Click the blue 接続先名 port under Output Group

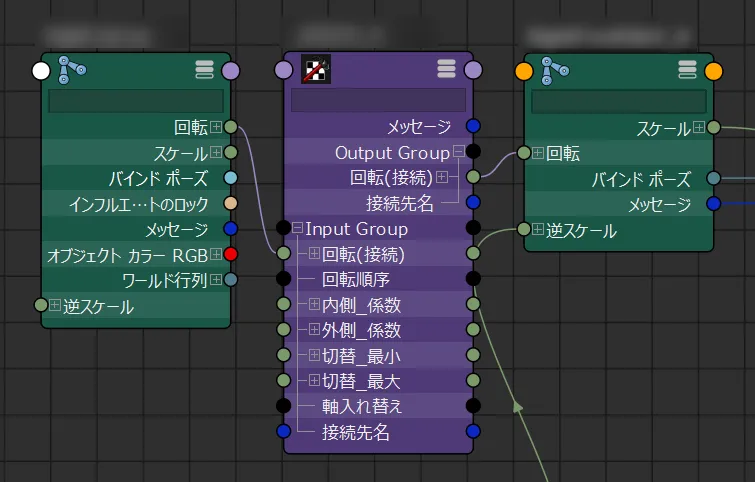tap(473, 202)
